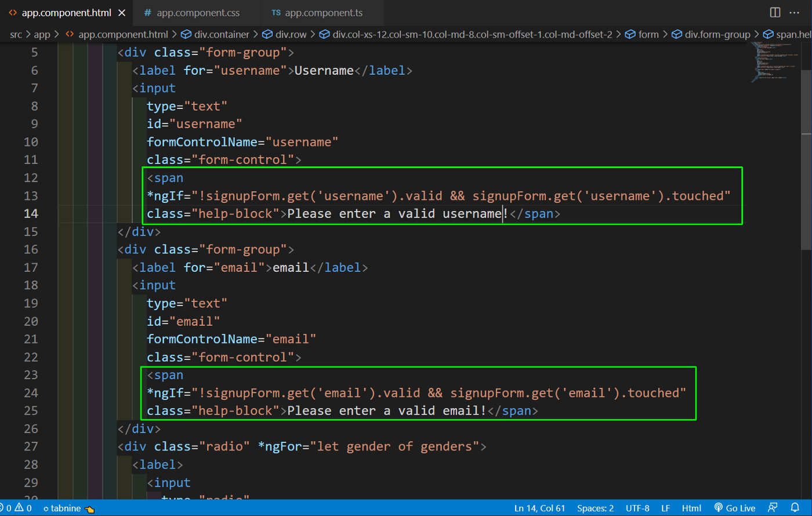The image size is (812, 516).
Task: Click line number 14 in gutter
Action: 31,213
